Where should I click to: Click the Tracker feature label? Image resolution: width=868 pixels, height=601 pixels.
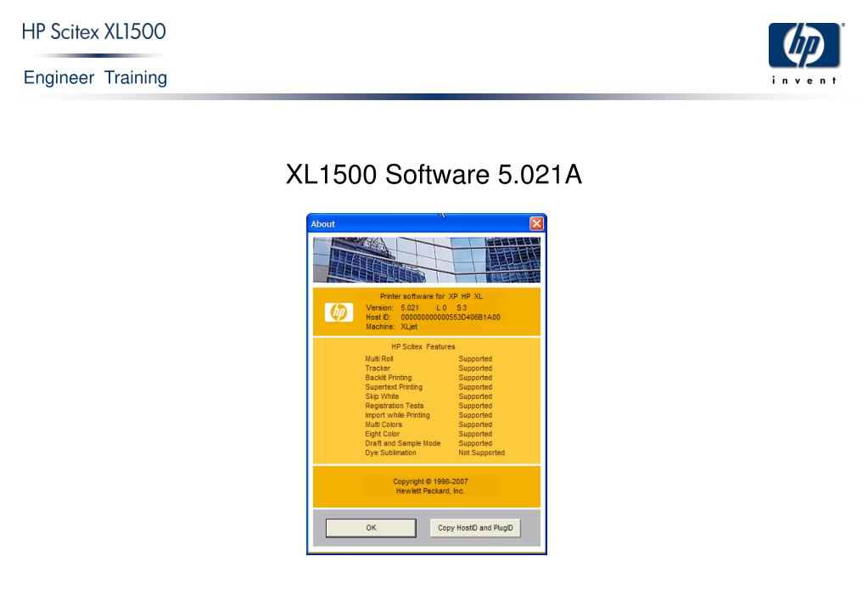pos(378,368)
